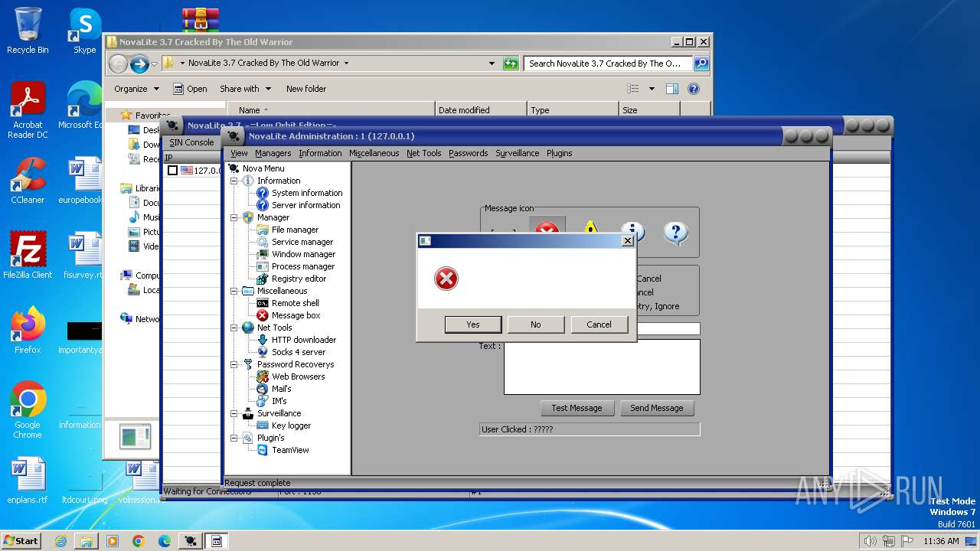Collapse Password Recoverys tree node

tap(234, 364)
